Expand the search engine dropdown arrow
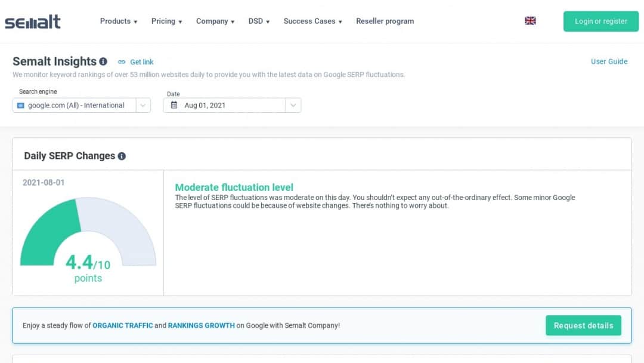The height and width of the screenshot is (363, 644). pyautogui.click(x=143, y=106)
